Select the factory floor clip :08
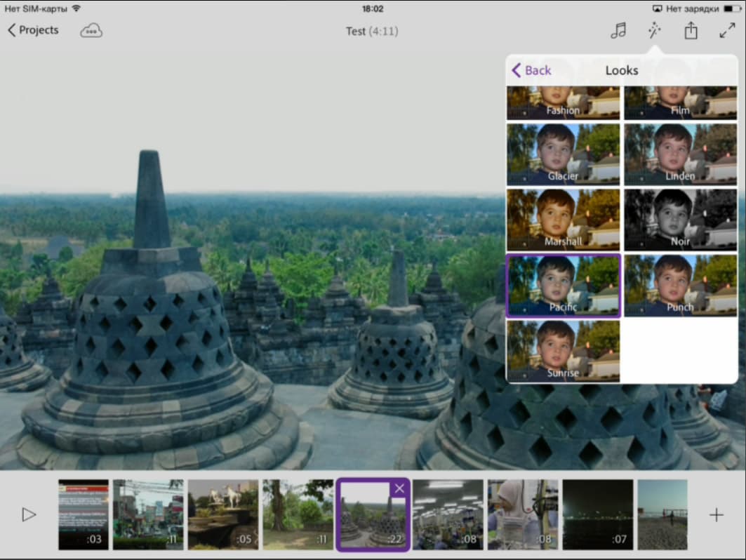746x560 pixels. (x=448, y=515)
